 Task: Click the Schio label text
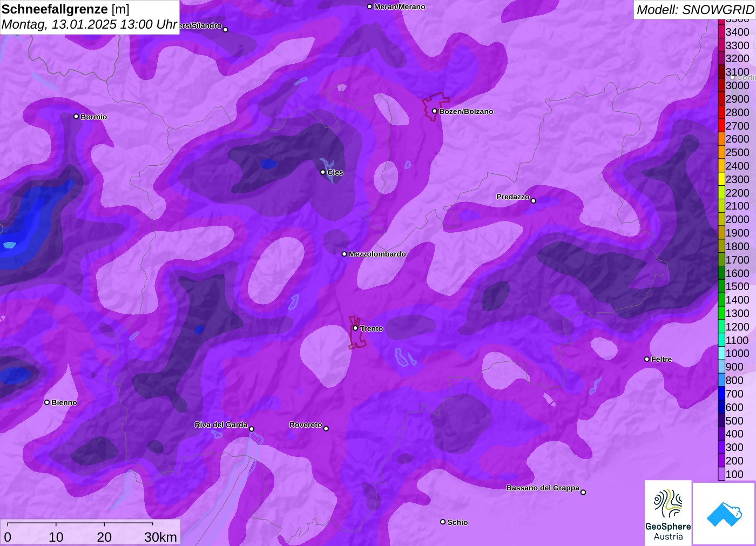click(x=457, y=522)
